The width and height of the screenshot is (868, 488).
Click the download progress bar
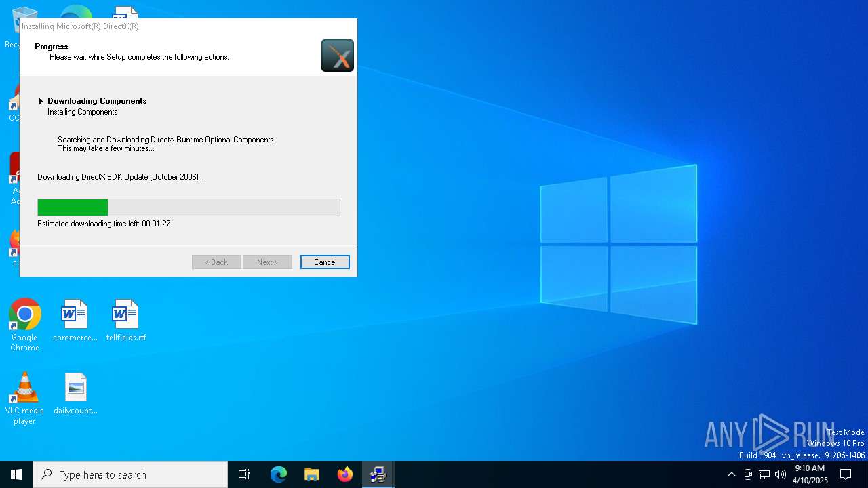189,207
